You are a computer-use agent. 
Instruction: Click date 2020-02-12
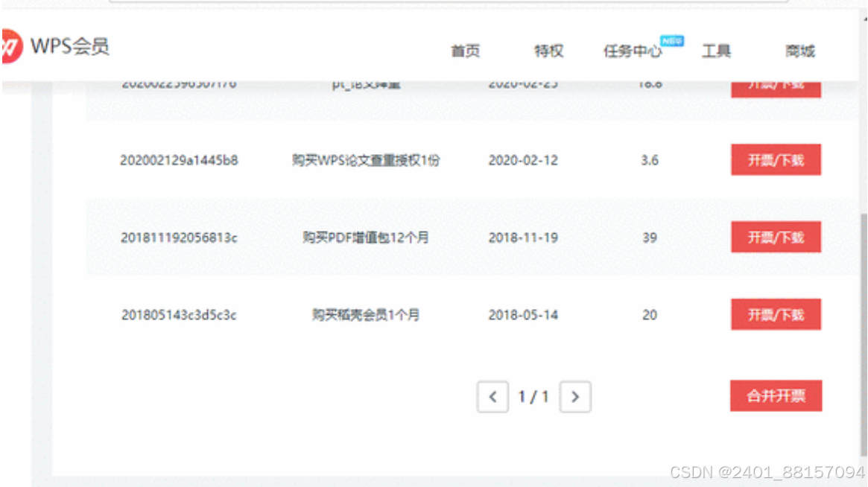click(523, 161)
